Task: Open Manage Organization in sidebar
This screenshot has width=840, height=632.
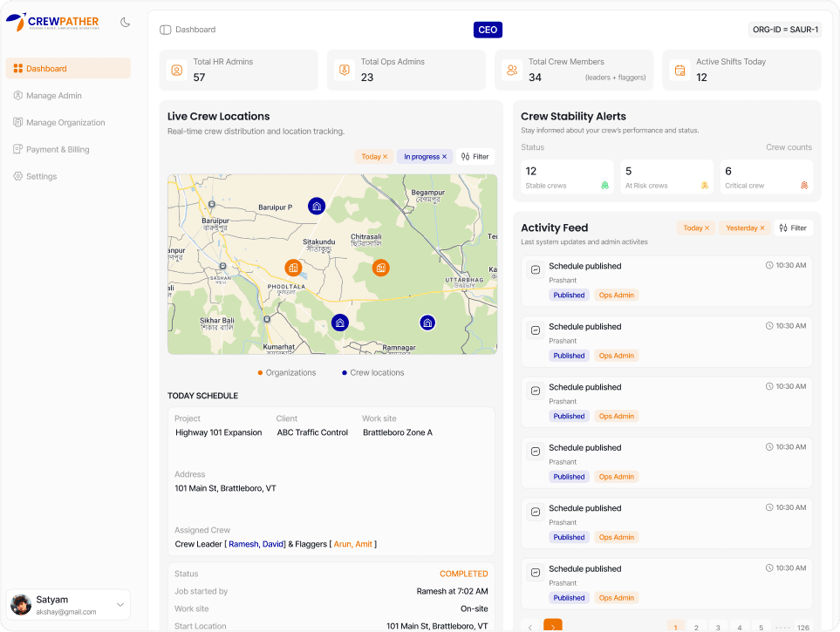Action: point(65,123)
